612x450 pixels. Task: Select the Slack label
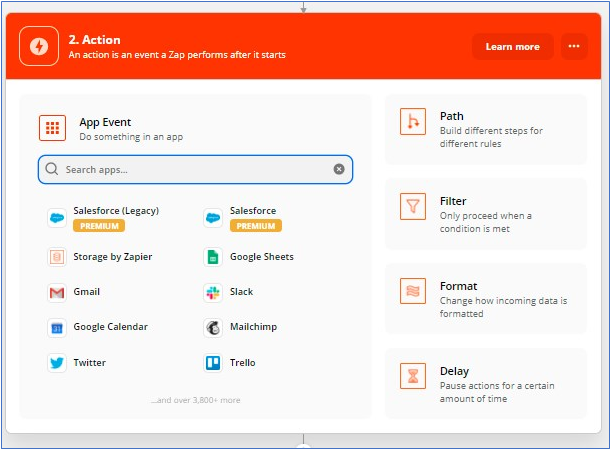(242, 292)
